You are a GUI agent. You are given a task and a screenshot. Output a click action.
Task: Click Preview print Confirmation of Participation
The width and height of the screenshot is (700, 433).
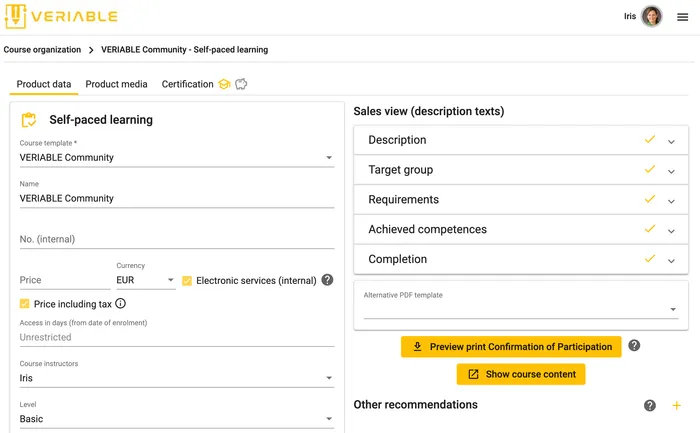pyautogui.click(x=511, y=347)
